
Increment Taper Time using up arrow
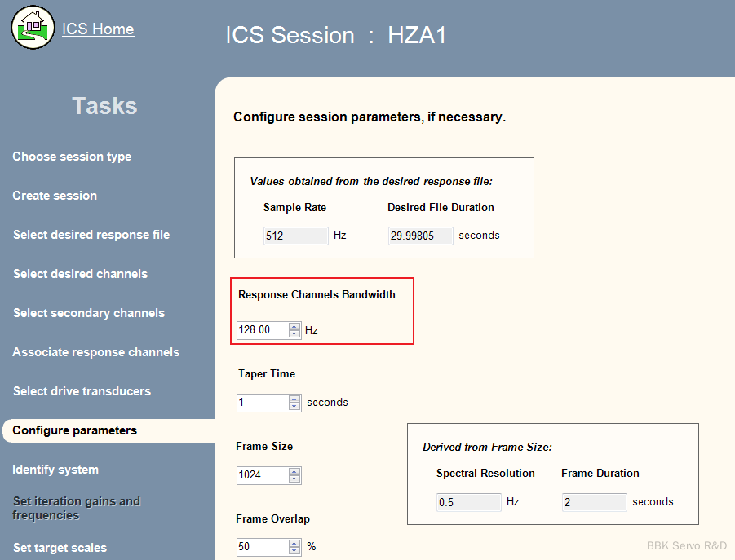coord(294,399)
